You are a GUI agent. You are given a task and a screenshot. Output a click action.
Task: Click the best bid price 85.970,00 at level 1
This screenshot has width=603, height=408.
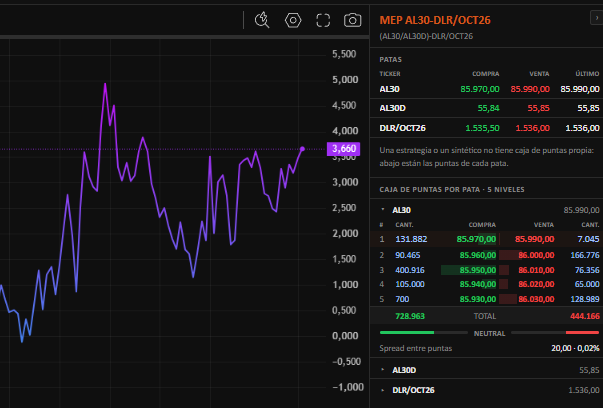pyautogui.click(x=476, y=239)
